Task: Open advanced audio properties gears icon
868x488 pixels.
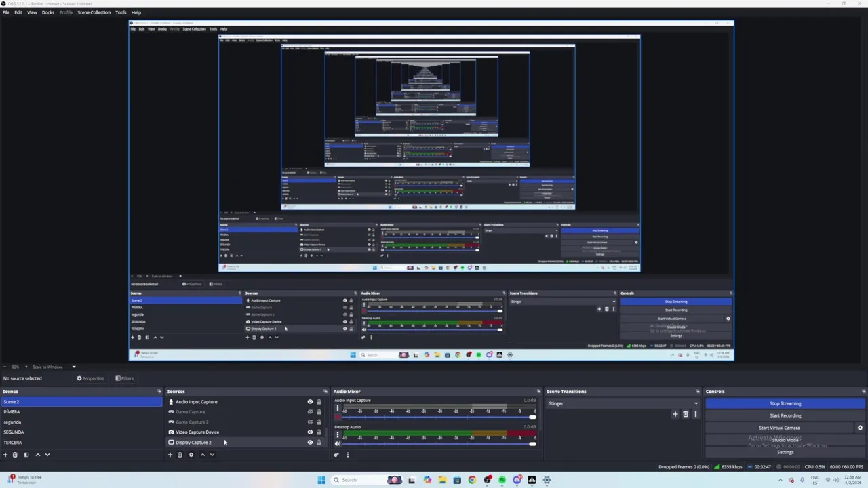Action: tap(336, 455)
